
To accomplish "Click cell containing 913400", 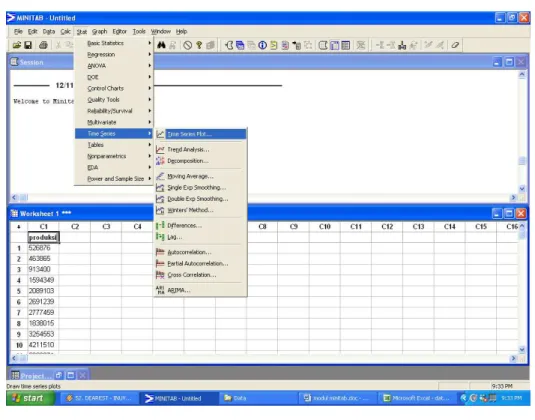I will click(43, 269).
